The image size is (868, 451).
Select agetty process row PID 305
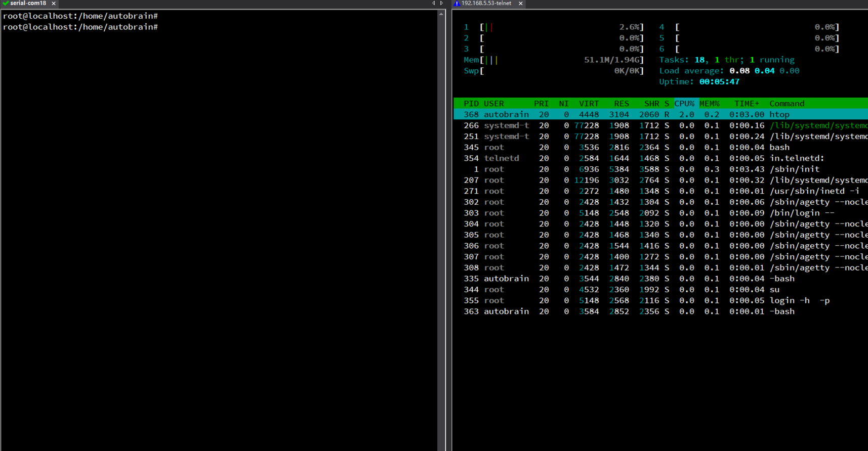[x=661, y=235]
